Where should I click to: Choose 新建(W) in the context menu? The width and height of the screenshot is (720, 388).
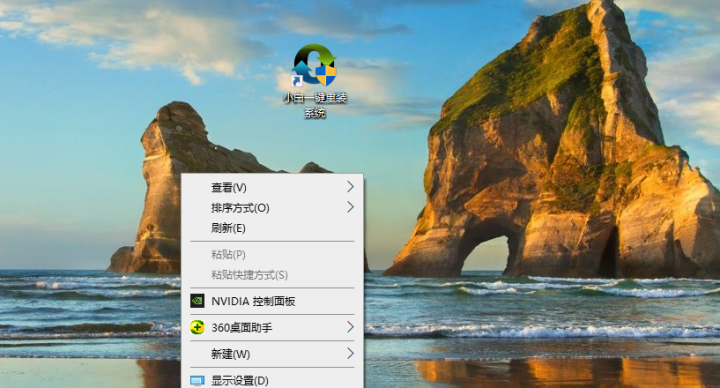(x=272, y=354)
